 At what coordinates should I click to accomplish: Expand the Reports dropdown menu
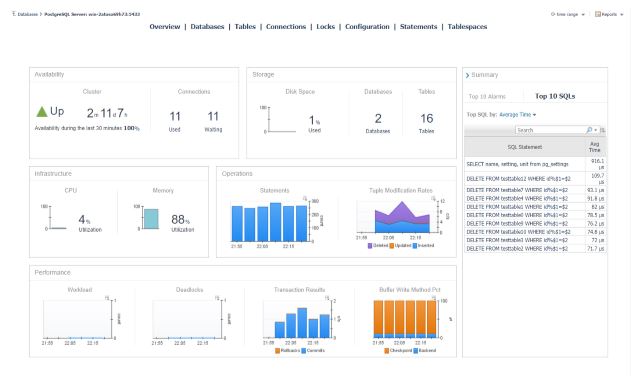tap(622, 14)
